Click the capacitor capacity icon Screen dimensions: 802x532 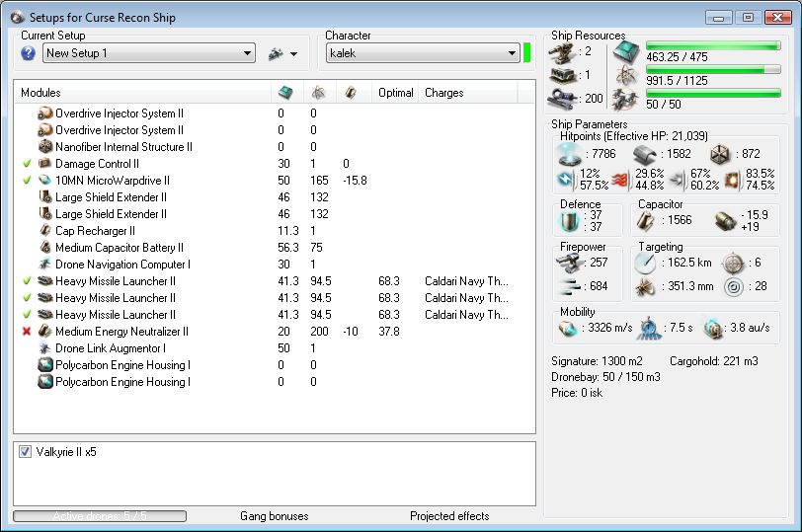[647, 221]
